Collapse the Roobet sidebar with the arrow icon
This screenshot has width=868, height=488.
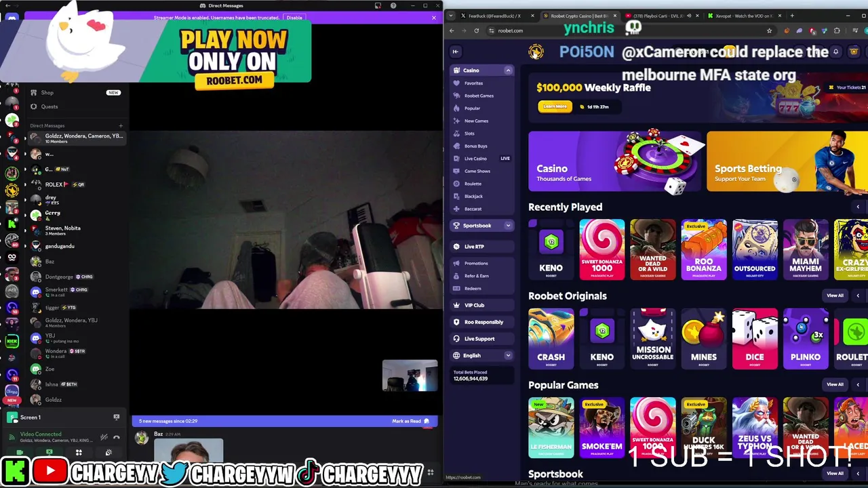click(456, 52)
